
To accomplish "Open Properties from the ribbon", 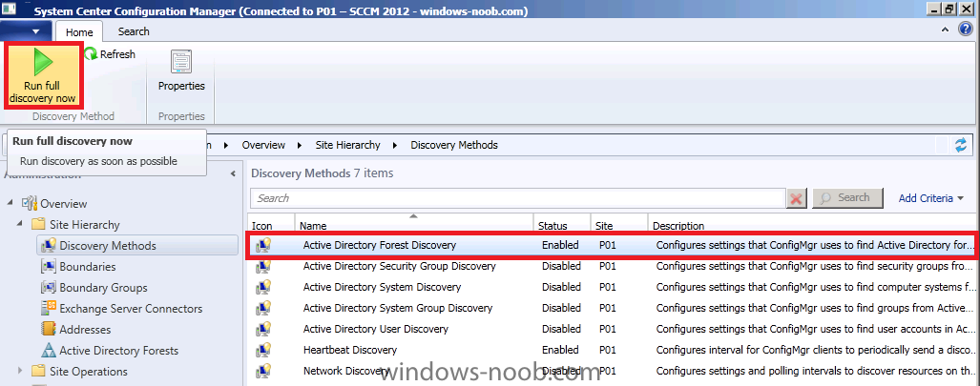I will tap(181, 71).
